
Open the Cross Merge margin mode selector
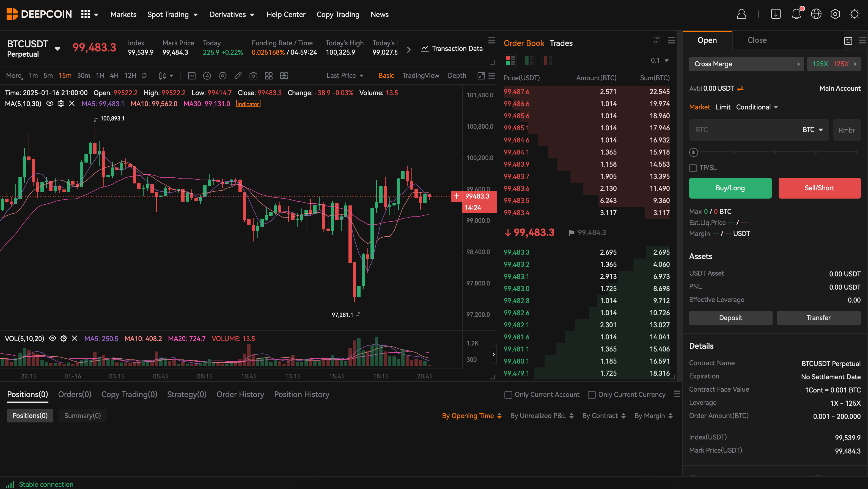(746, 64)
